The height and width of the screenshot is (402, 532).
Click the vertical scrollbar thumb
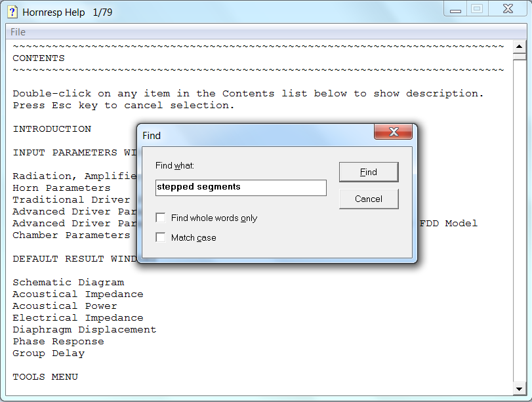pyautogui.click(x=519, y=56)
